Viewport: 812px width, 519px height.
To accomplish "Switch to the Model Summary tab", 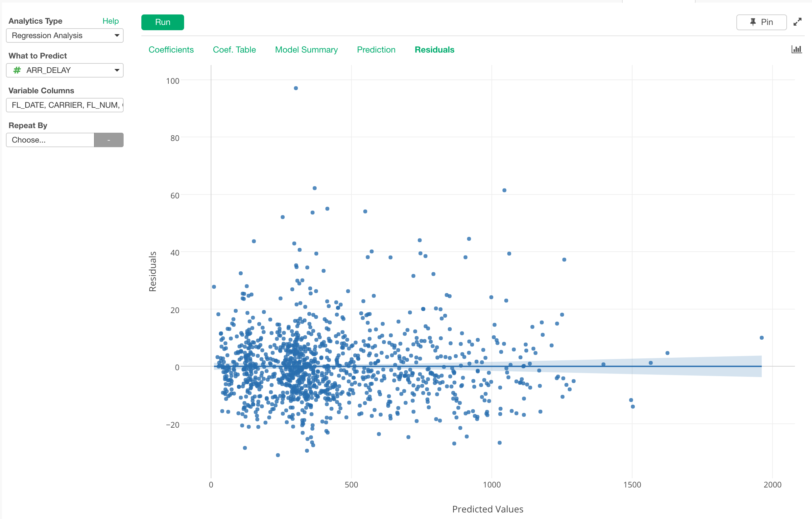I will (x=306, y=50).
